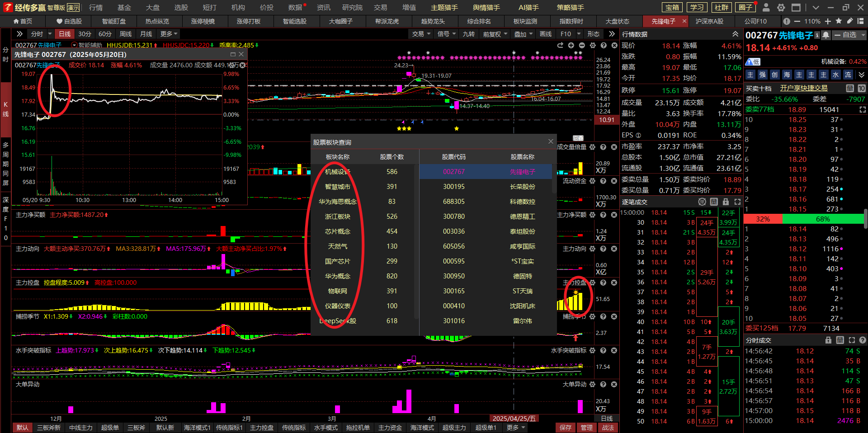Click the exclamation notice icon in tab bar
868x433 pixels.
point(787,21)
